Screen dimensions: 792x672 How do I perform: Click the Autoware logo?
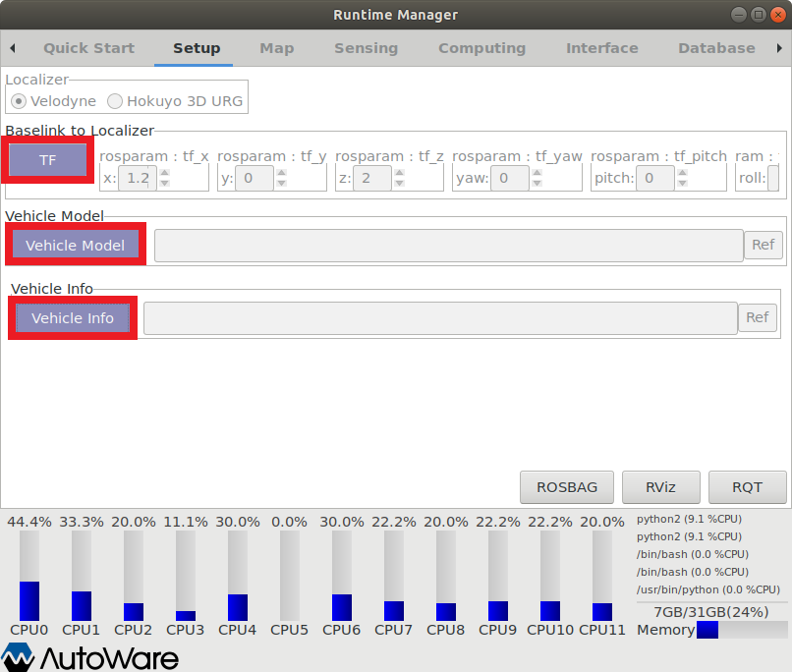pos(90,657)
